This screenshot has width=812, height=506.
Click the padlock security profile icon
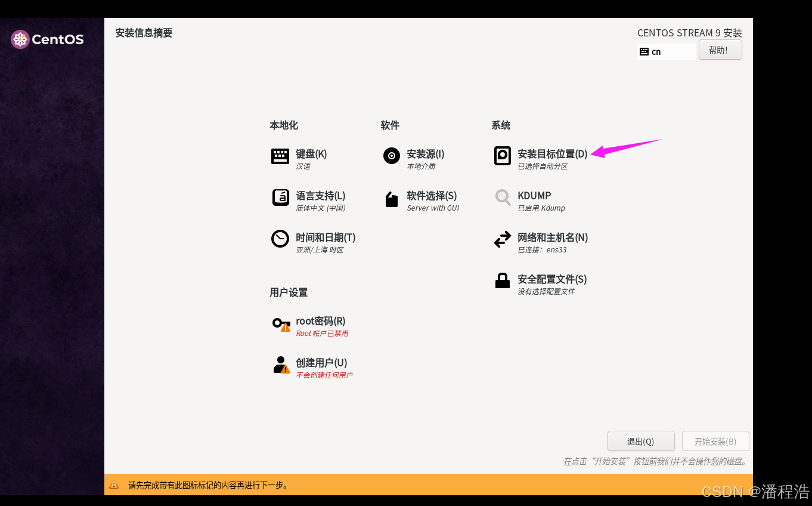click(503, 280)
